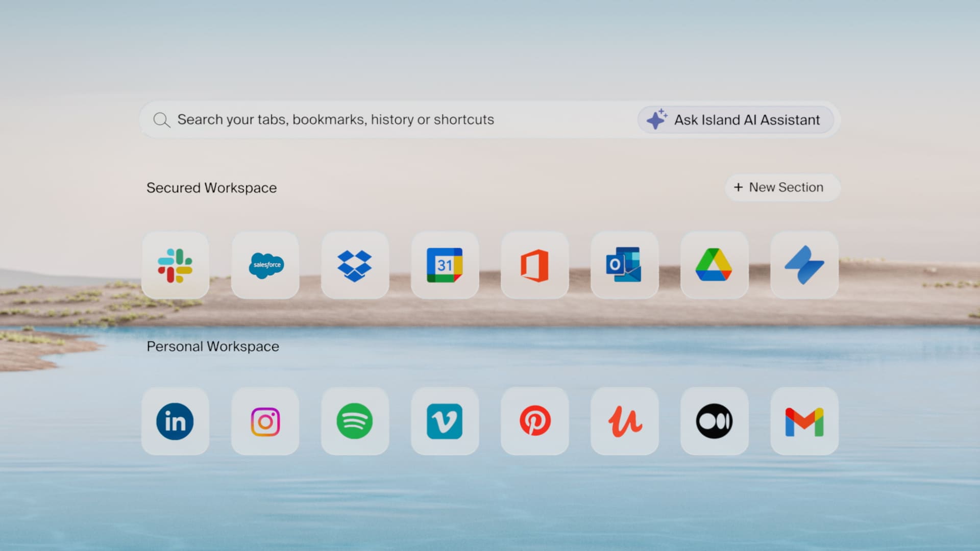
Task: Open the Slack app shortcut
Action: point(175,265)
